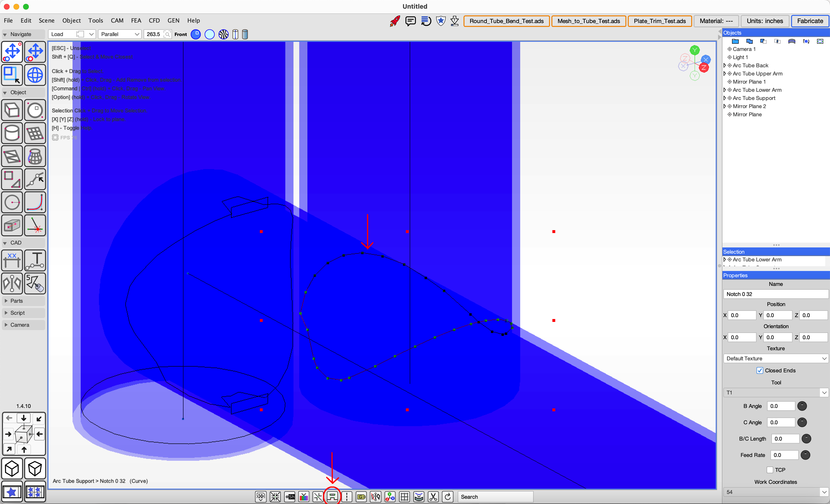Select the circle curve tool

click(x=12, y=203)
